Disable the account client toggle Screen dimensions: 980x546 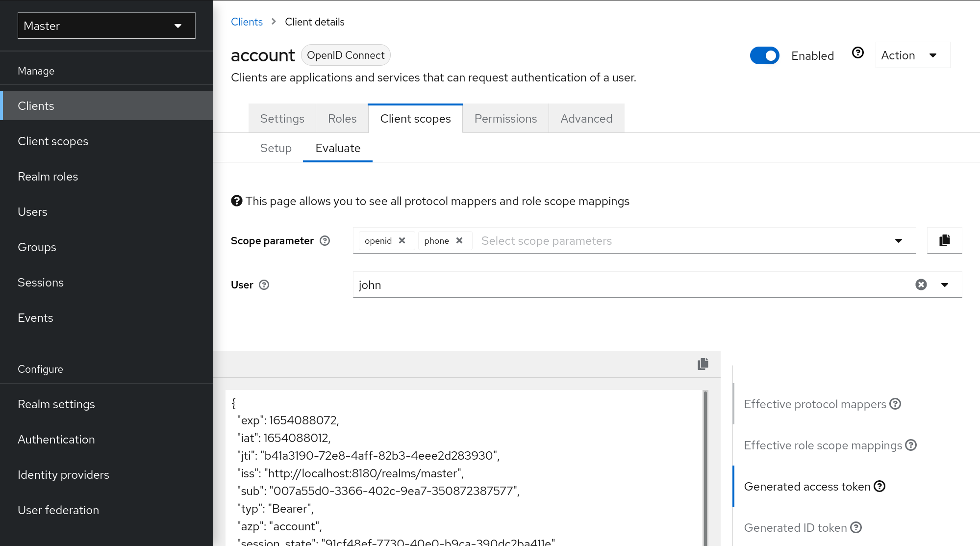pos(764,55)
